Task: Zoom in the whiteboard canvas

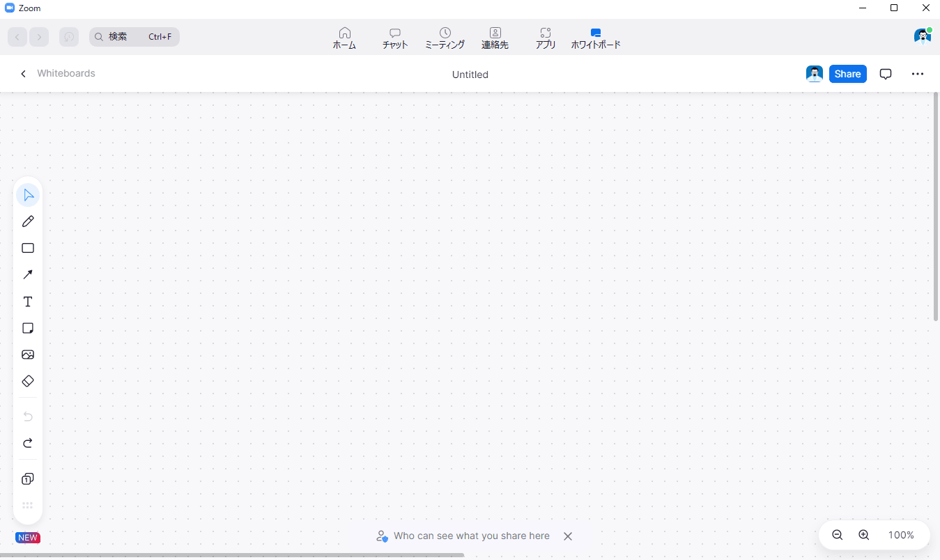Action: click(864, 535)
